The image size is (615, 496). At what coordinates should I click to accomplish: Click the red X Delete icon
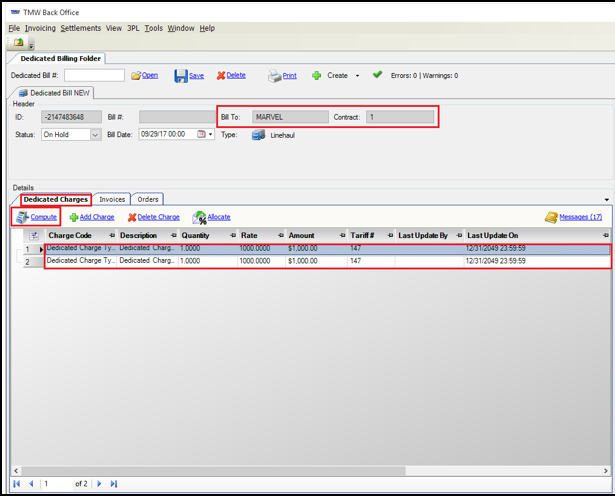221,75
